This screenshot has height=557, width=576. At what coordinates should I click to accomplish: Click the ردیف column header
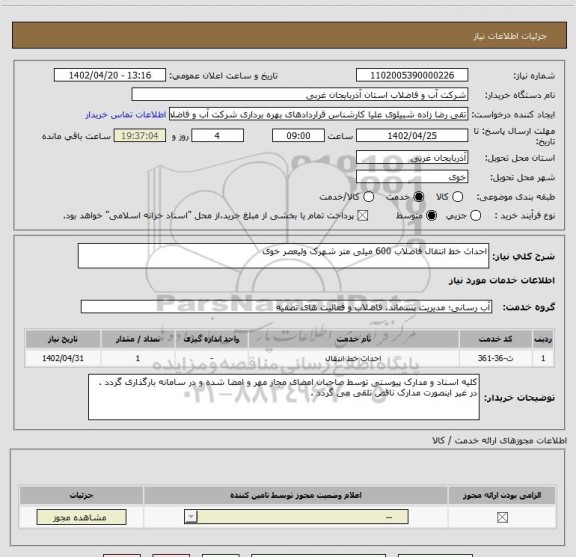[543, 339]
